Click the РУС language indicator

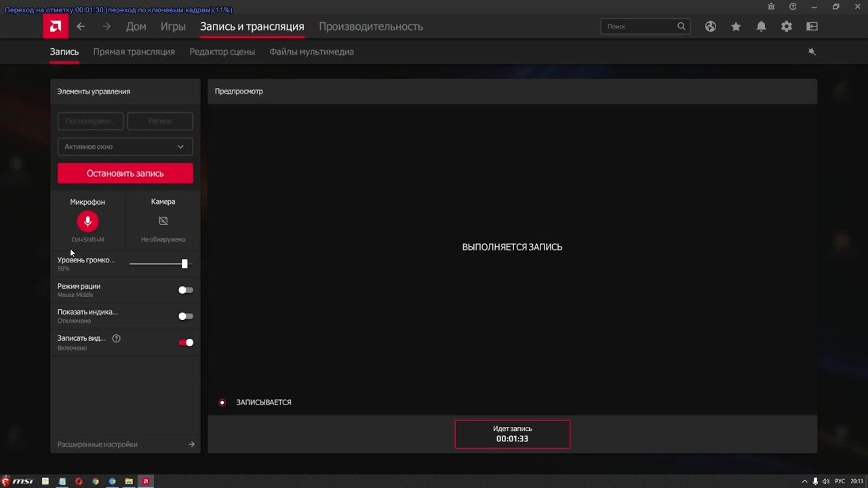pos(840,481)
